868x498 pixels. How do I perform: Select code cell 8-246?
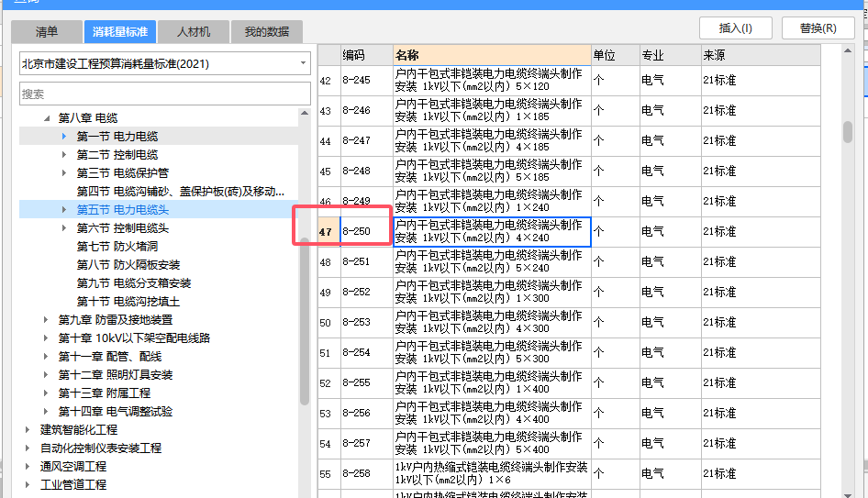click(x=366, y=111)
